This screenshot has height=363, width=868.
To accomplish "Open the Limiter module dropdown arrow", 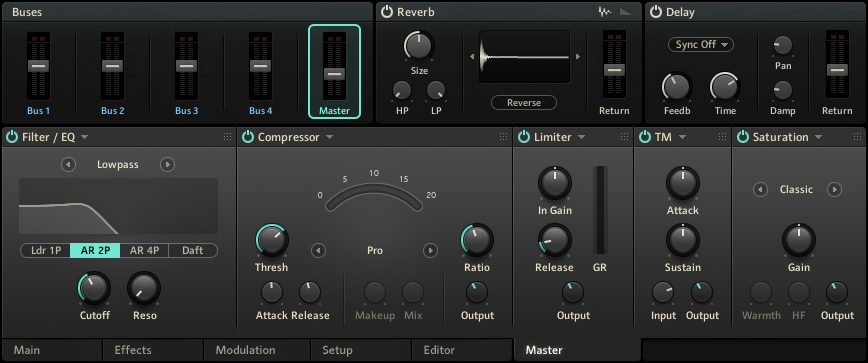I will coord(581,137).
